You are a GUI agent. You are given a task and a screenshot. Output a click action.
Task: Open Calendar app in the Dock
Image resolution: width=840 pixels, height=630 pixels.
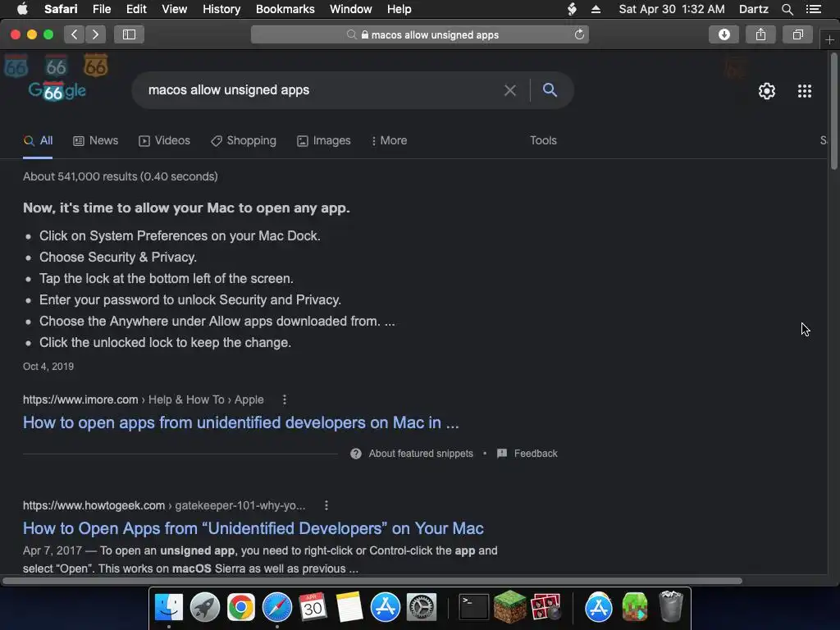pos(313,608)
